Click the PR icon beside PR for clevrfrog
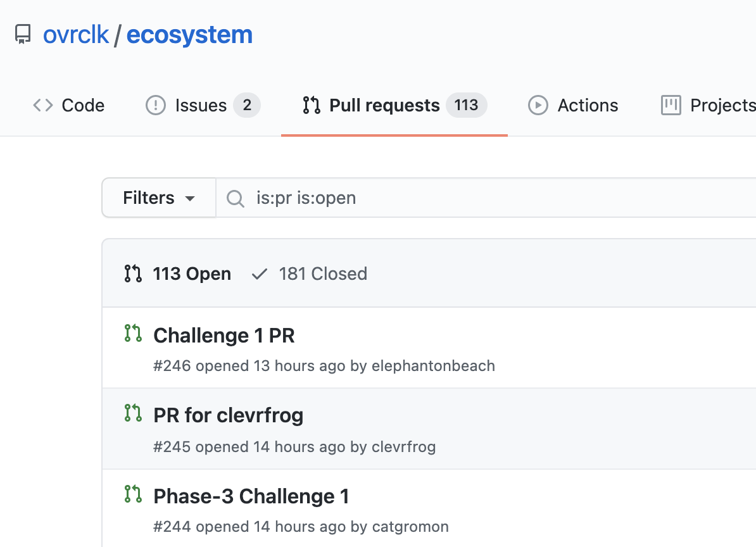Screen dimensions: 756x547 point(133,413)
